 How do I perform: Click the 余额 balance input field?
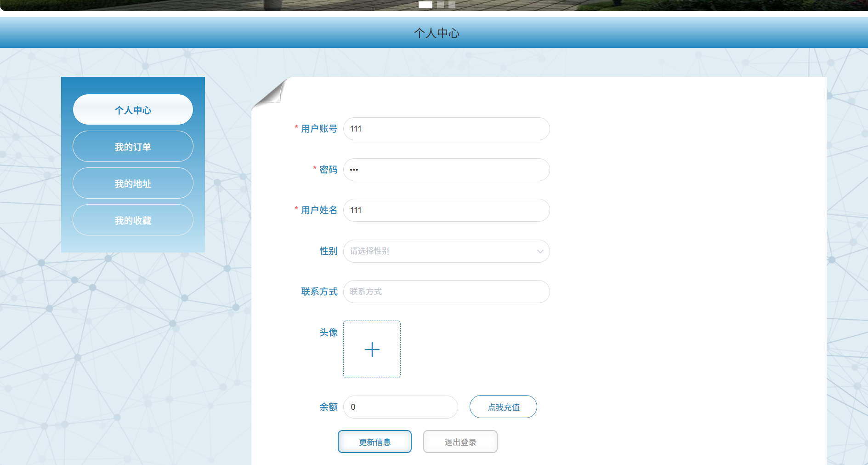[400, 407]
